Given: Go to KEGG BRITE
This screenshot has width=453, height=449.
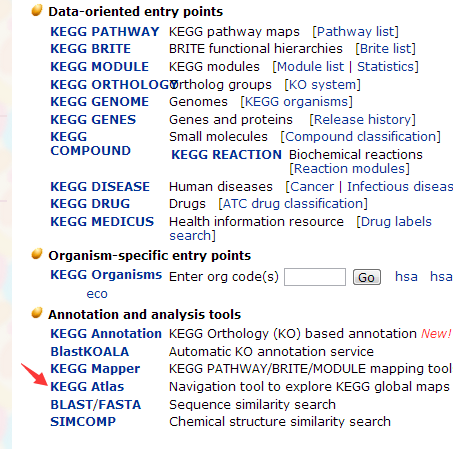Looking at the screenshot, I should 91,49.
